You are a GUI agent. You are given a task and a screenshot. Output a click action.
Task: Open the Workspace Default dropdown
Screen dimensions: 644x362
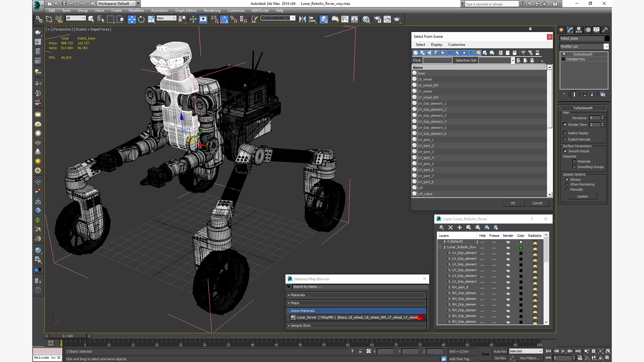(x=134, y=4)
